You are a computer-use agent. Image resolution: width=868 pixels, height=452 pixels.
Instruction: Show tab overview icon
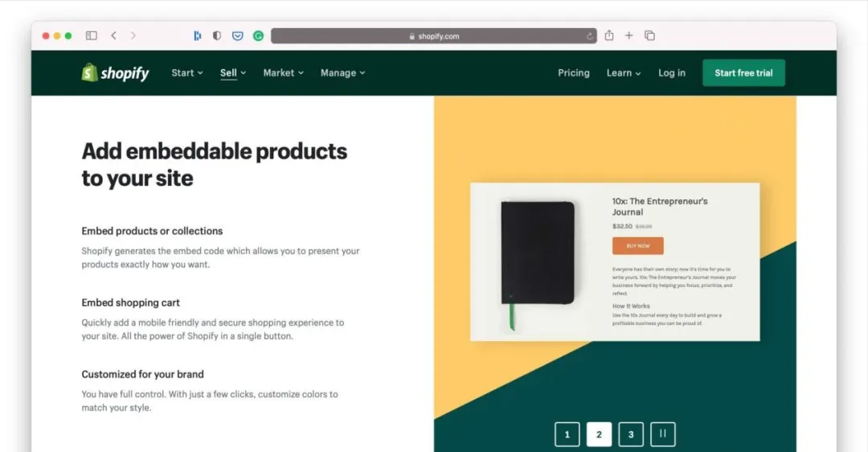[649, 35]
